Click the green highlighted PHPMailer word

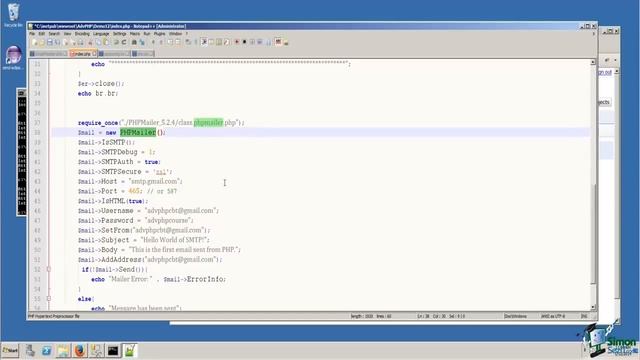(x=138, y=132)
